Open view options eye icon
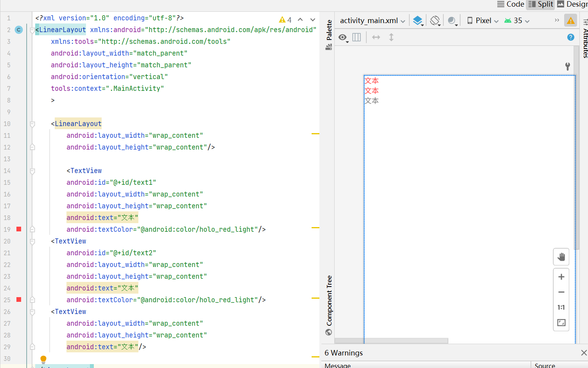 tap(343, 38)
